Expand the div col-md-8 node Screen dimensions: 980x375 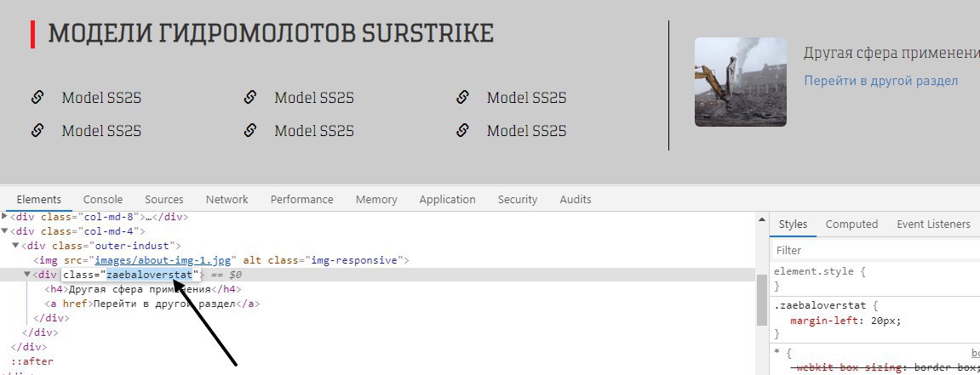[x=5, y=217]
